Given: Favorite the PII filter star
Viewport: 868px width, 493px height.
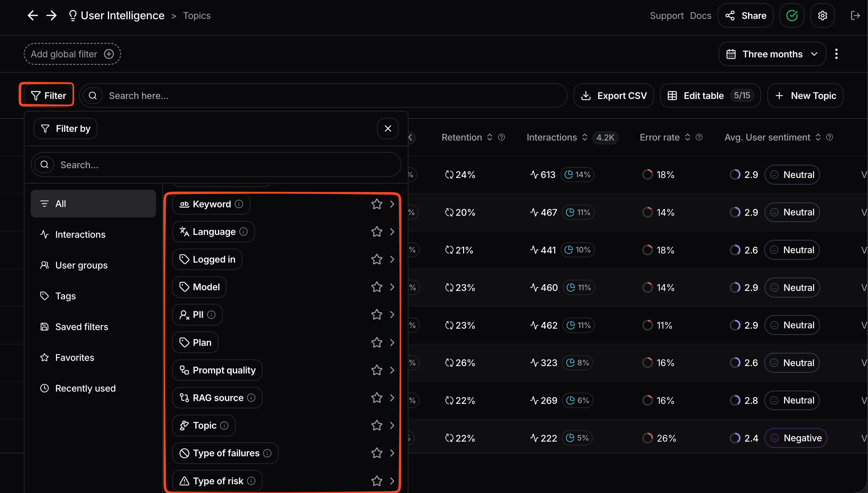Looking at the screenshot, I should point(377,314).
